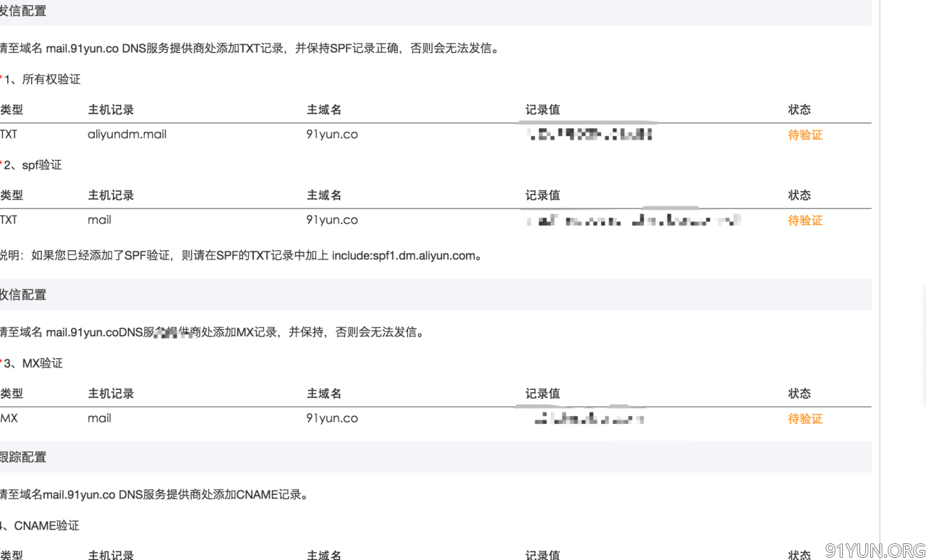Click the blurred record value in the spf验证 row

click(x=634, y=220)
